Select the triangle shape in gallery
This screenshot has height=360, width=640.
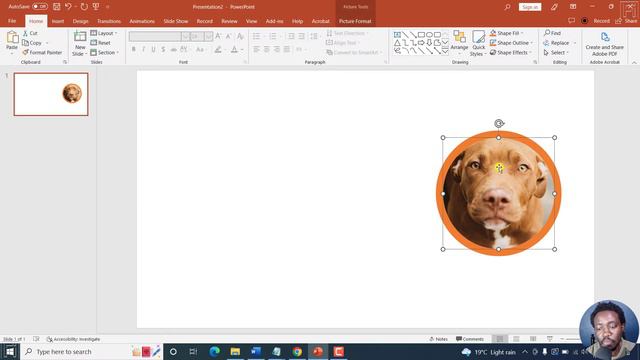tap(397, 43)
